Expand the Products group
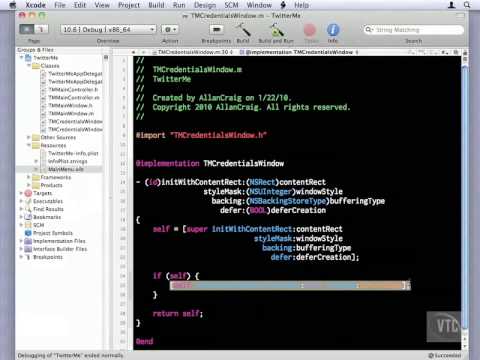 29,185
